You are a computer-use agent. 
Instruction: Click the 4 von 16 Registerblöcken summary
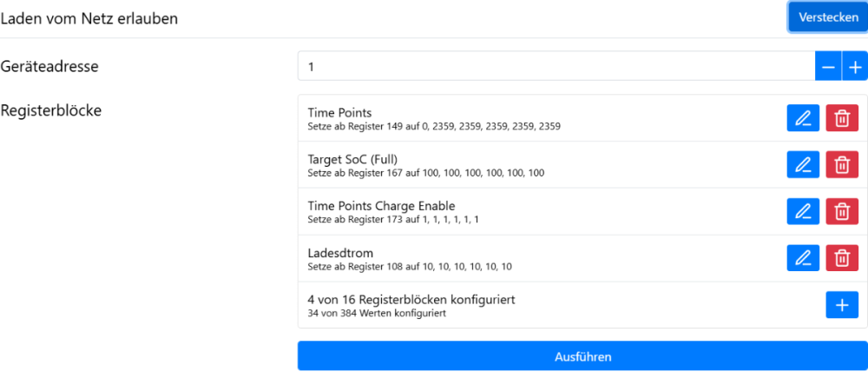point(411,305)
